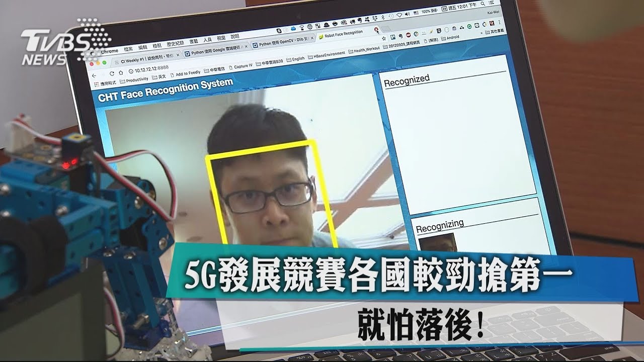Image resolution: width=644 pixels, height=362 pixels.
Task: Open the Notification Center icon
Action: [492, 3]
